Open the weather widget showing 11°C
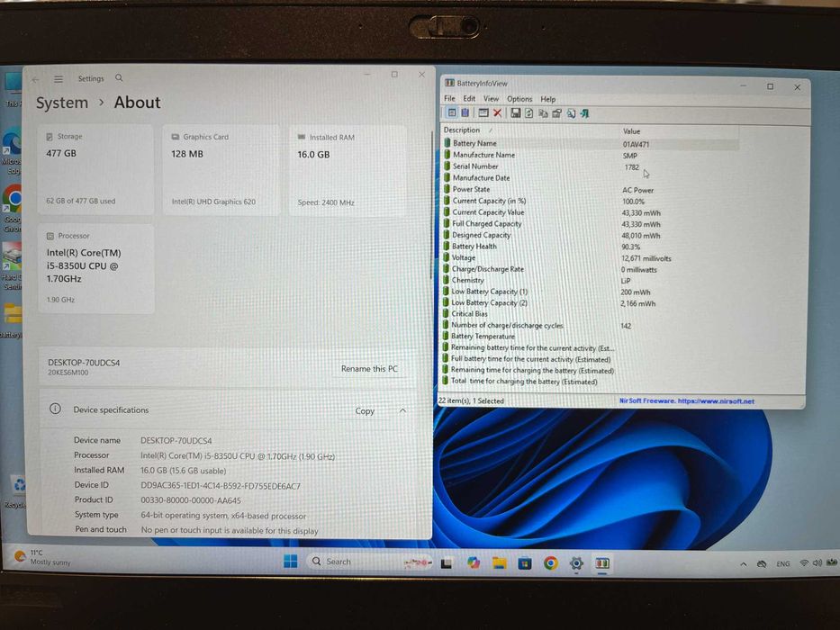This screenshot has width=840, height=630. coord(43,557)
